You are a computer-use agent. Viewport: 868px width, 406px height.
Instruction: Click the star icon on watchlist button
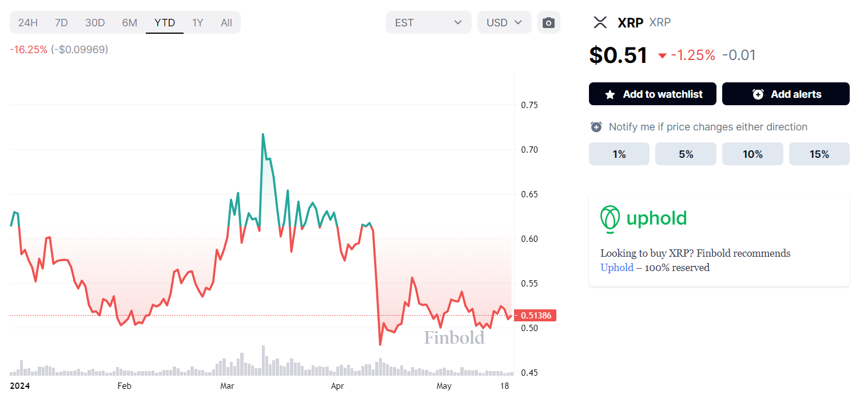click(x=610, y=94)
